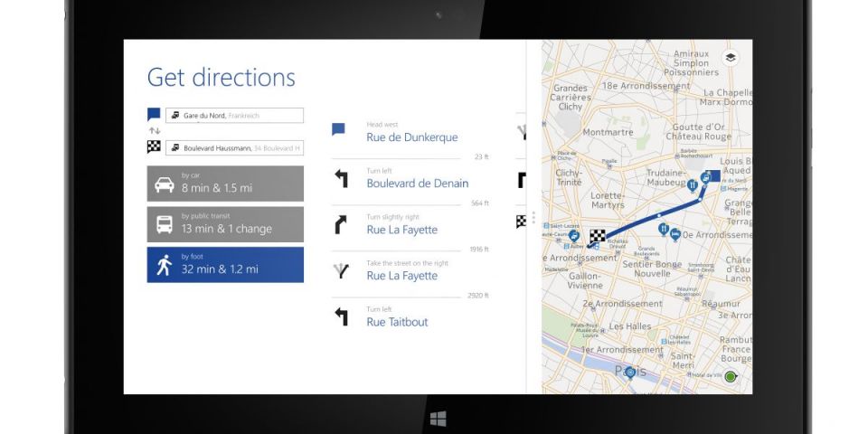Click the turn-left arrow for Rue Taitbout
This screenshot has width=868, height=434.
pos(341,317)
